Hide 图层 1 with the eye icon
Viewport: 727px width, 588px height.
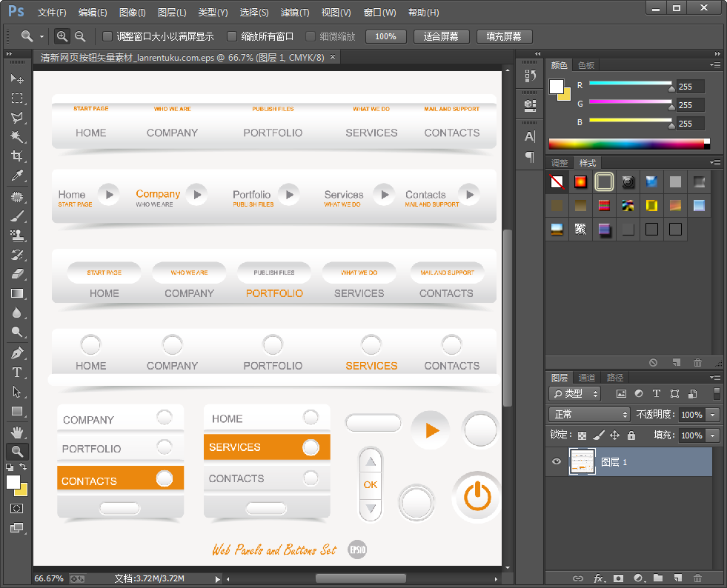tap(557, 461)
